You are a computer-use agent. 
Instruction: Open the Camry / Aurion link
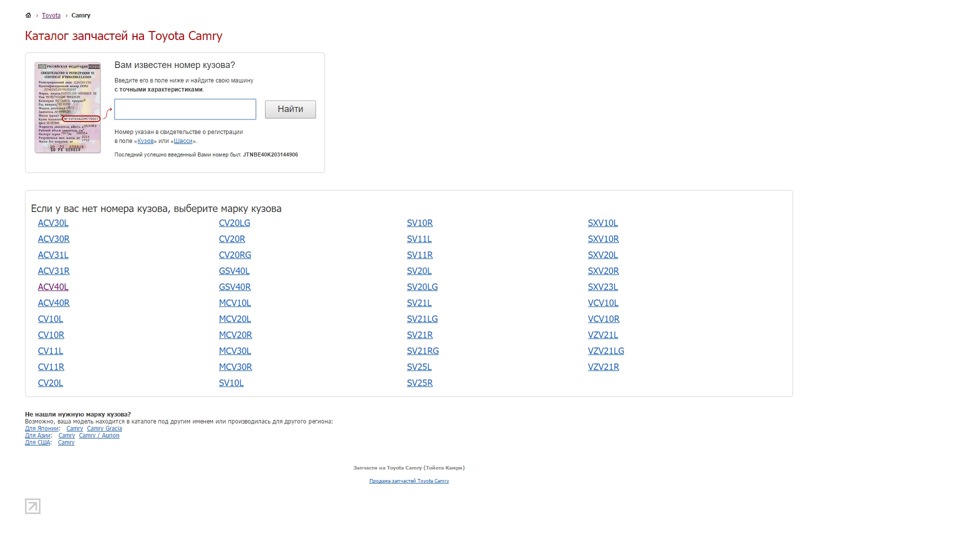point(99,436)
